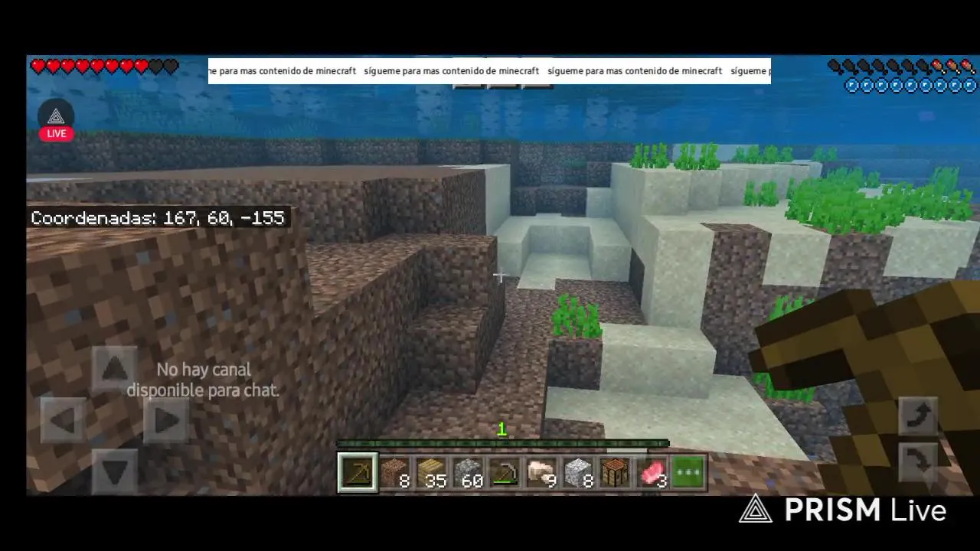Screen dimensions: 980x551
Task: Select the light gray stone stack of 8
Action: [x=579, y=473]
